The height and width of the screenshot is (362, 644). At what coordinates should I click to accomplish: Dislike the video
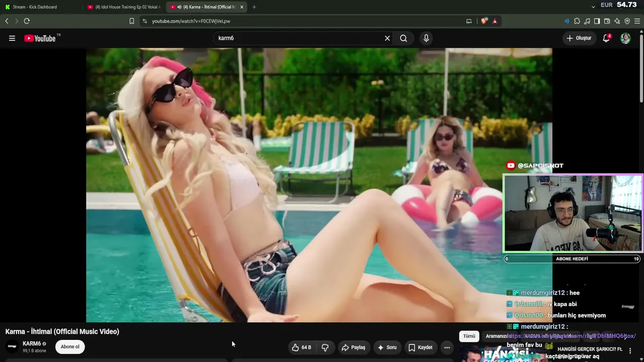coord(325,347)
